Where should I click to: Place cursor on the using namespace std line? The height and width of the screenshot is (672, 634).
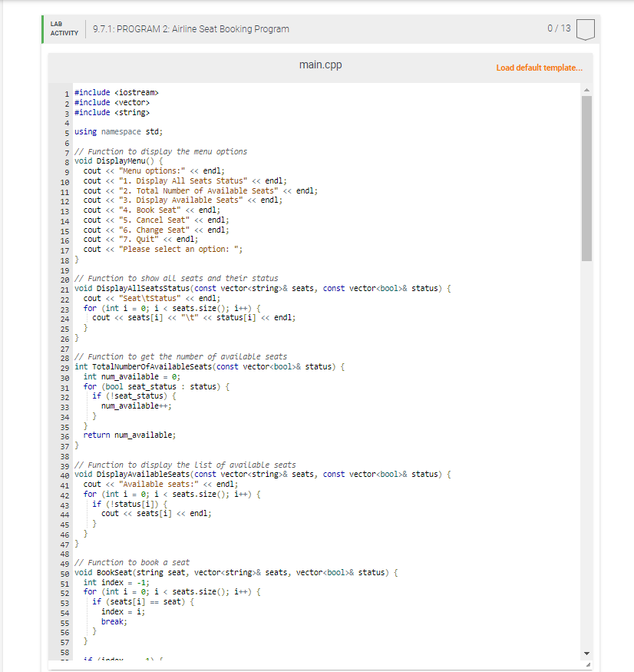115,131
